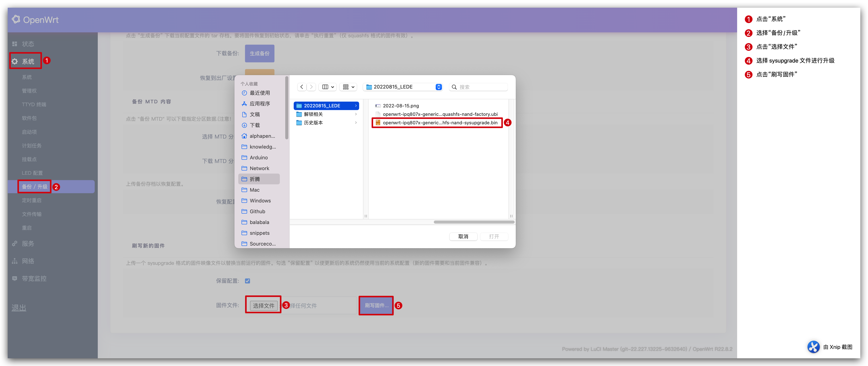Select the balabala folder in Finder sidebar
This screenshot has height=366, width=868.
point(259,222)
